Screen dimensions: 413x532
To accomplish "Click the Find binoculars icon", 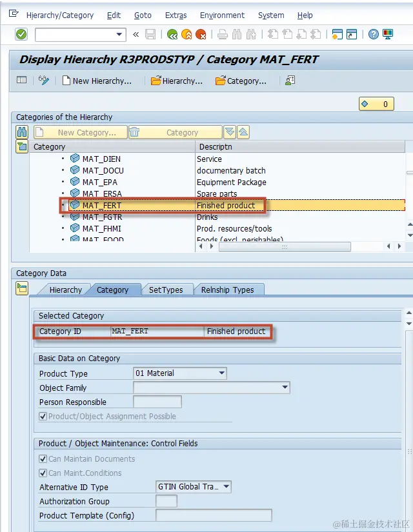I will pos(237,34).
